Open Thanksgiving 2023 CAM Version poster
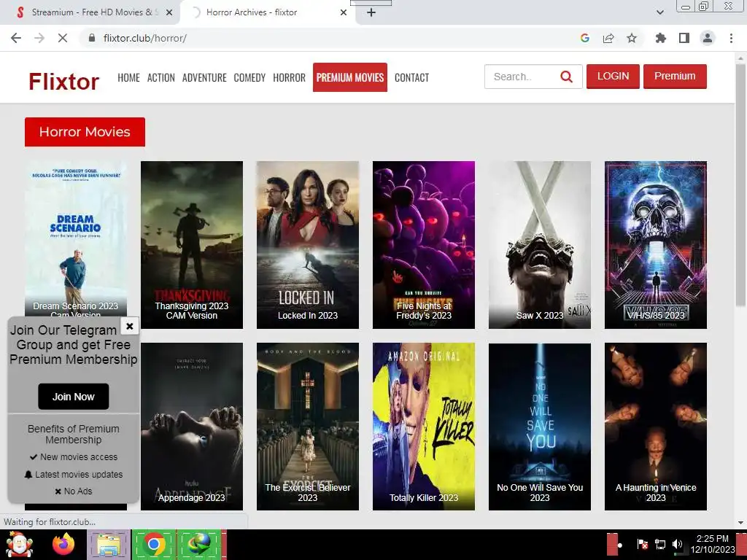The width and height of the screenshot is (747, 560). click(x=192, y=245)
